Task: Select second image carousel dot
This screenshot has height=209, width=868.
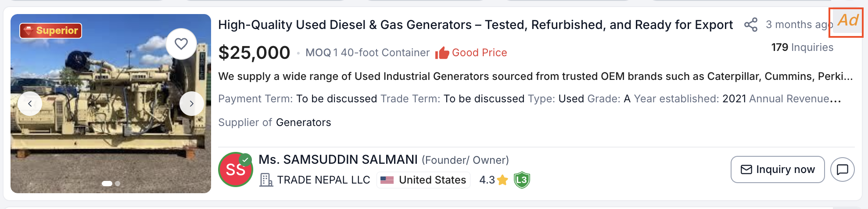Action: 118,184
